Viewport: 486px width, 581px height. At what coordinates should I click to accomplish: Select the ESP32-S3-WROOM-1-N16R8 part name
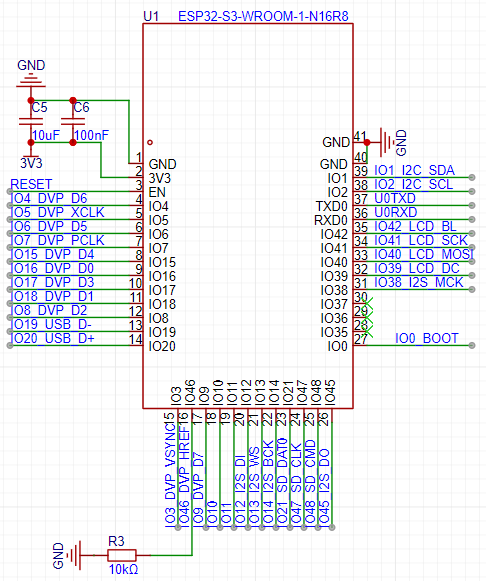263,16
